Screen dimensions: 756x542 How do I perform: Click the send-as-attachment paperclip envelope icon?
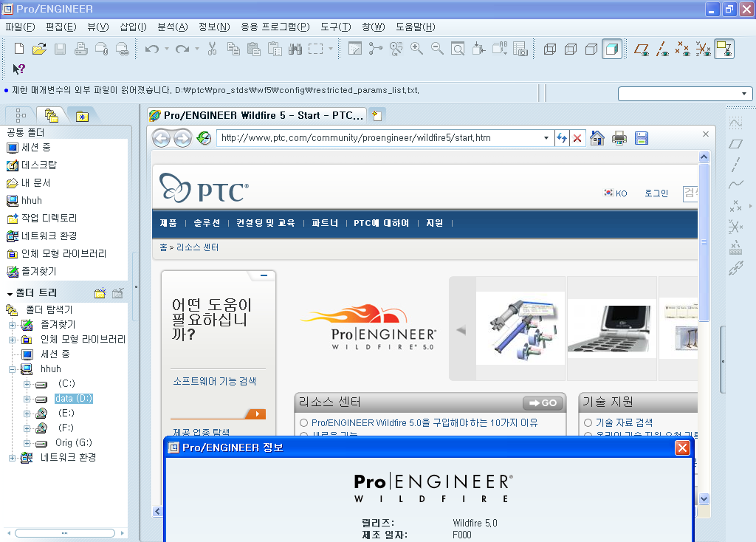102,49
